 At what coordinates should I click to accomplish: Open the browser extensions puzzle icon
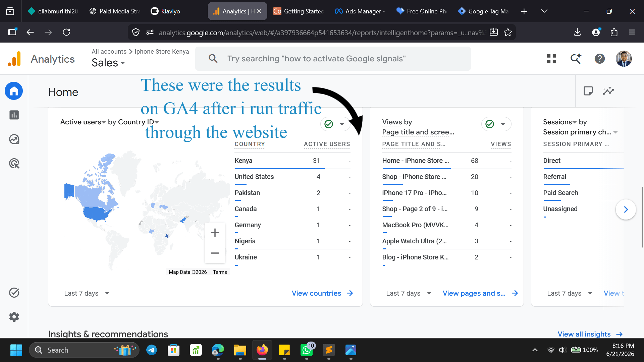point(614,32)
